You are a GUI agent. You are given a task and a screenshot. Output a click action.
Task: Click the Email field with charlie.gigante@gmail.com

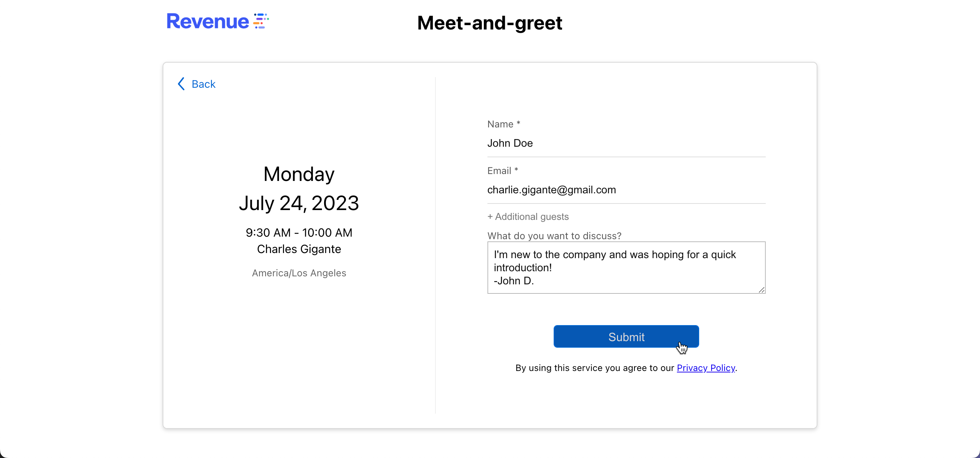626,190
